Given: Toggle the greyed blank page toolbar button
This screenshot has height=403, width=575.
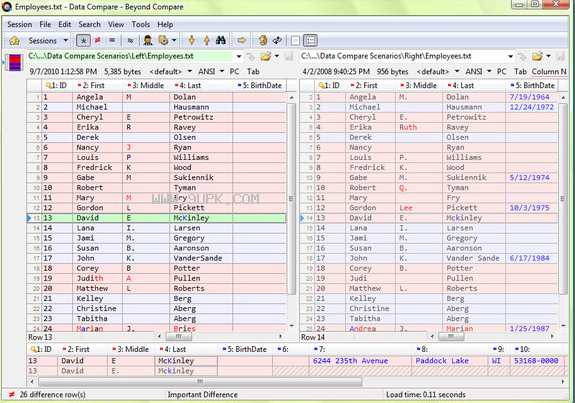Looking at the screenshot, I should coord(295,41).
